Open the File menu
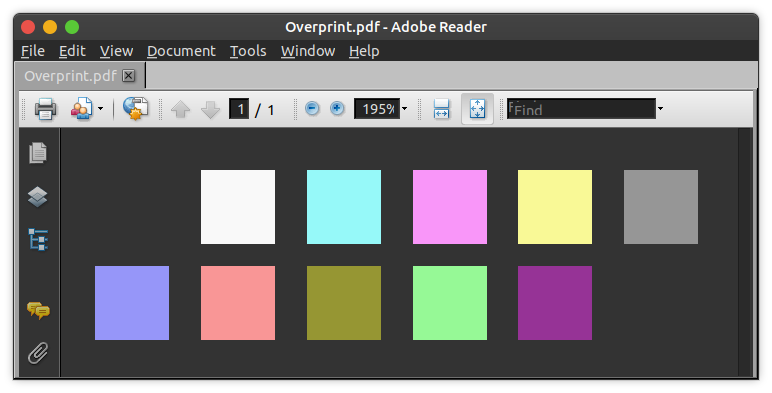Image resolution: width=772 pixels, height=393 pixels. [x=33, y=51]
